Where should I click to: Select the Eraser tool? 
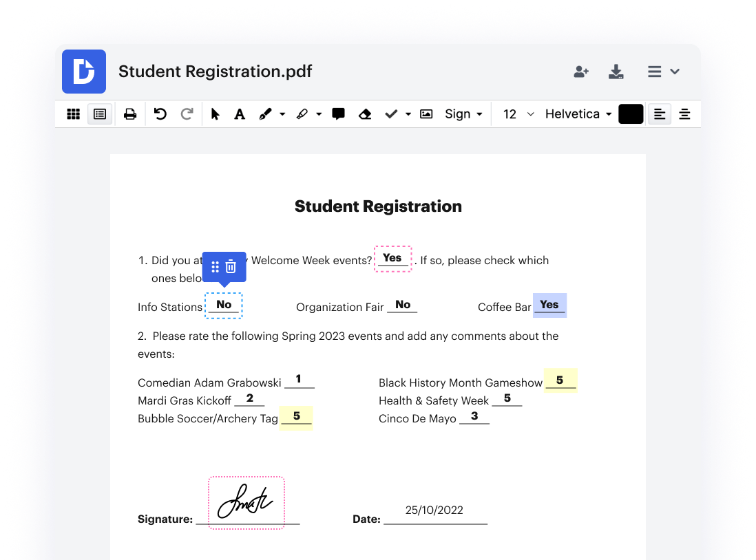click(365, 114)
